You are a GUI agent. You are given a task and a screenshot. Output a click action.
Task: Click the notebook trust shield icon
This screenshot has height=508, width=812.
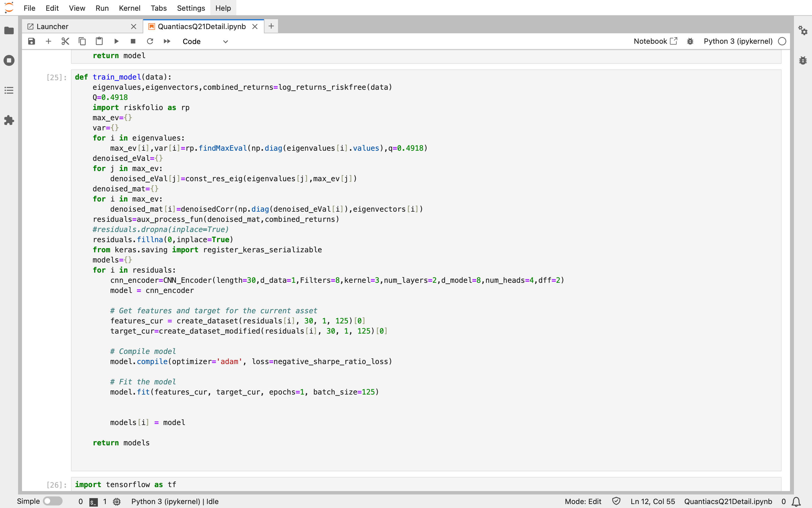click(616, 501)
